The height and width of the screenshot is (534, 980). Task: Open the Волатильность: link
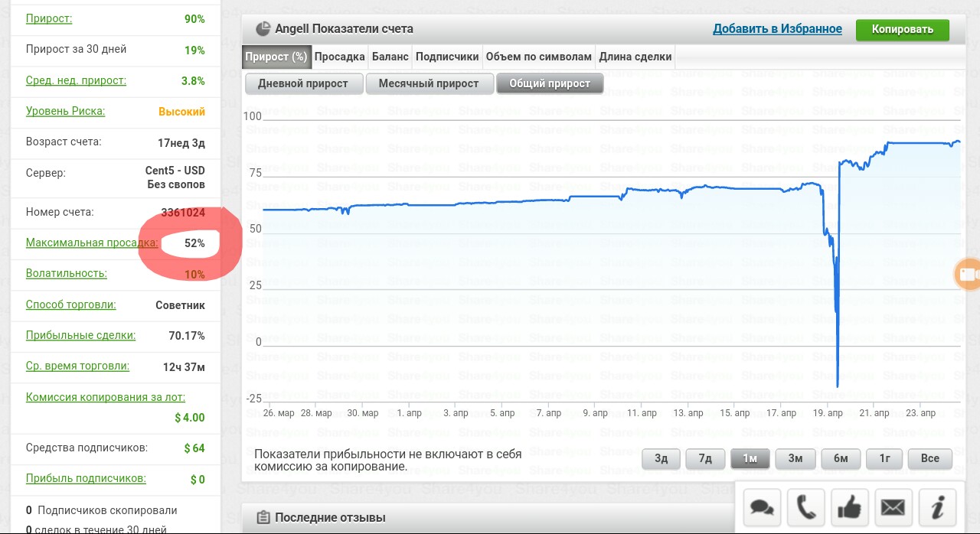pos(67,273)
